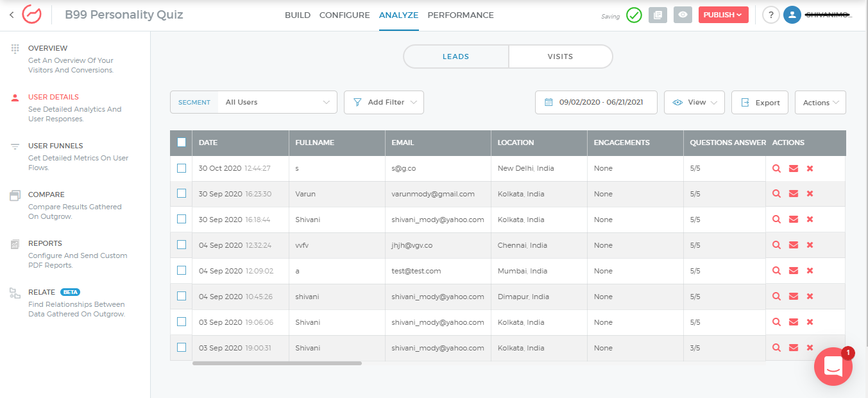Open the chat widget bubble
The width and height of the screenshot is (868, 398).
(x=833, y=367)
